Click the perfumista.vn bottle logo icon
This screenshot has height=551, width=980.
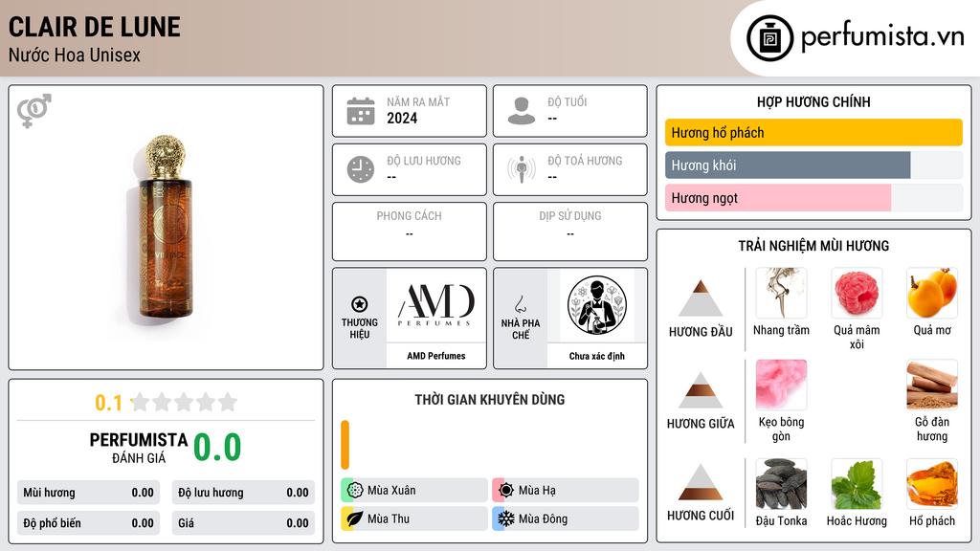coord(770,38)
